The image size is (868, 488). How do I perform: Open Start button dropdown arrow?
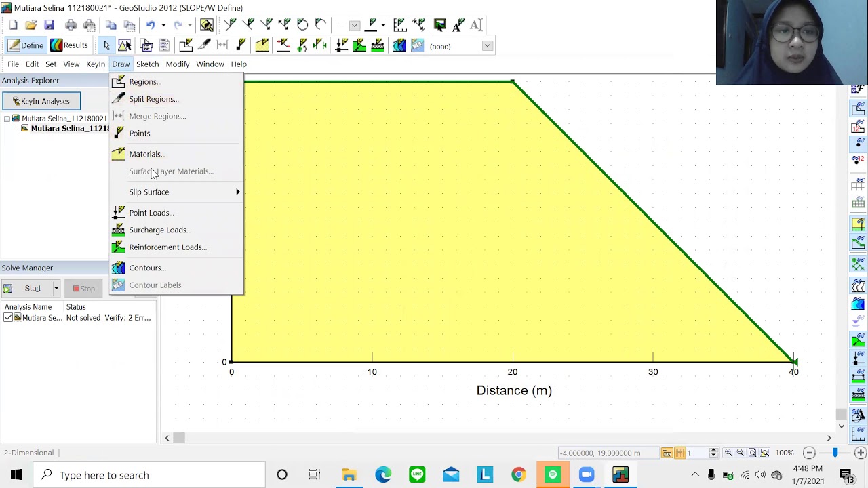click(x=56, y=289)
